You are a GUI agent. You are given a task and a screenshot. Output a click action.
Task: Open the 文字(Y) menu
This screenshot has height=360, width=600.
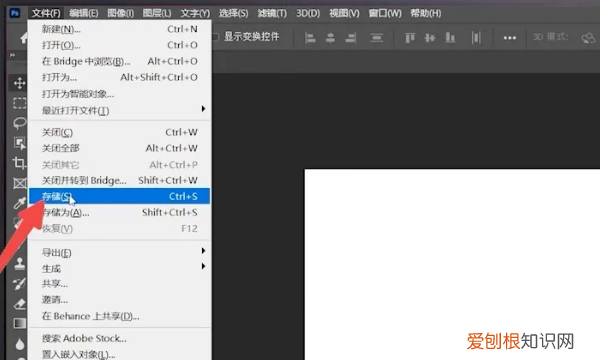tap(195, 13)
